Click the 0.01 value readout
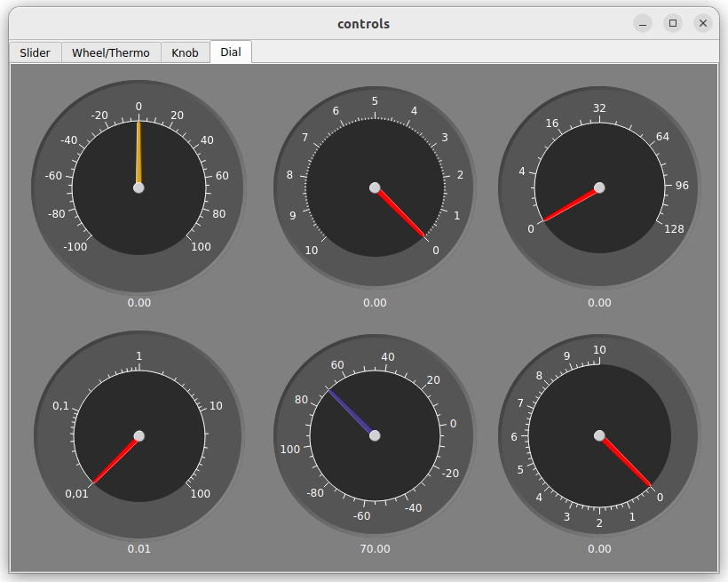The image size is (728, 582). (x=138, y=548)
